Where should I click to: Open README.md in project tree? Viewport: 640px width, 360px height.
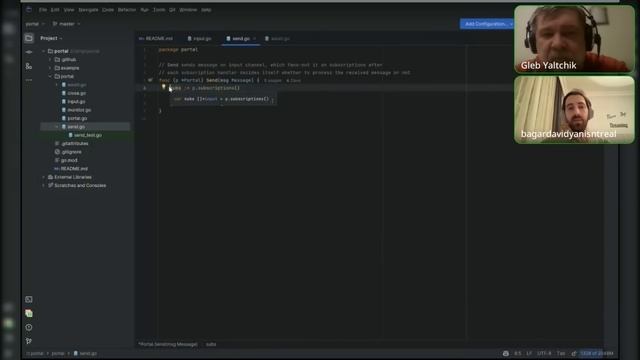coord(71,169)
